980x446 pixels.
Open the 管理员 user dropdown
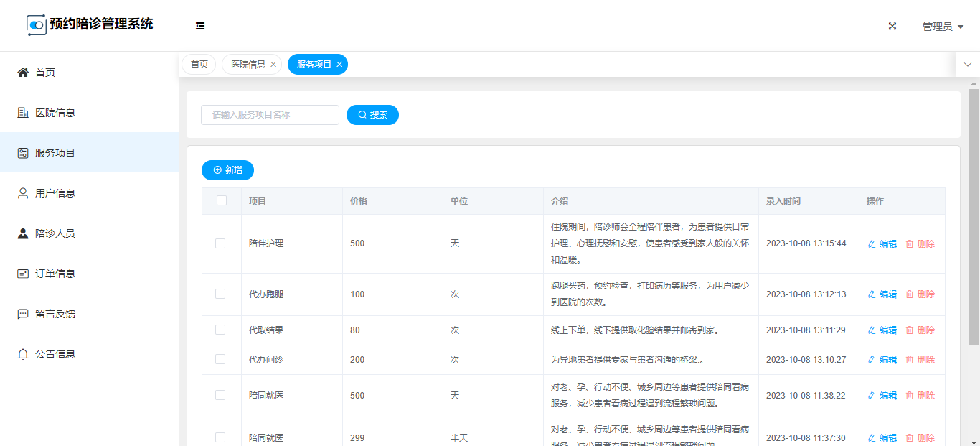tap(942, 27)
